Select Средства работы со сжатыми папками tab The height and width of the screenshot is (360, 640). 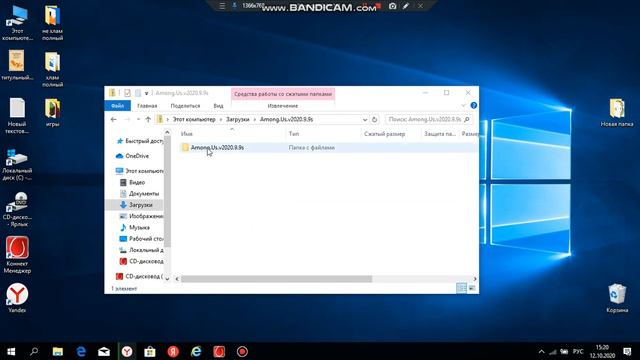click(283, 94)
